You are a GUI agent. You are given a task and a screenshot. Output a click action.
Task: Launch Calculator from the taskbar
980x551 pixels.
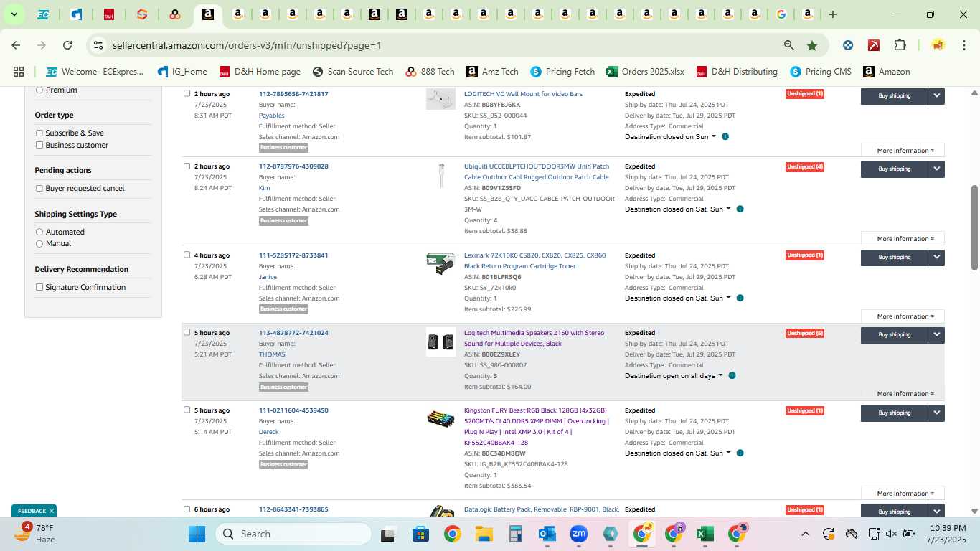(515, 534)
